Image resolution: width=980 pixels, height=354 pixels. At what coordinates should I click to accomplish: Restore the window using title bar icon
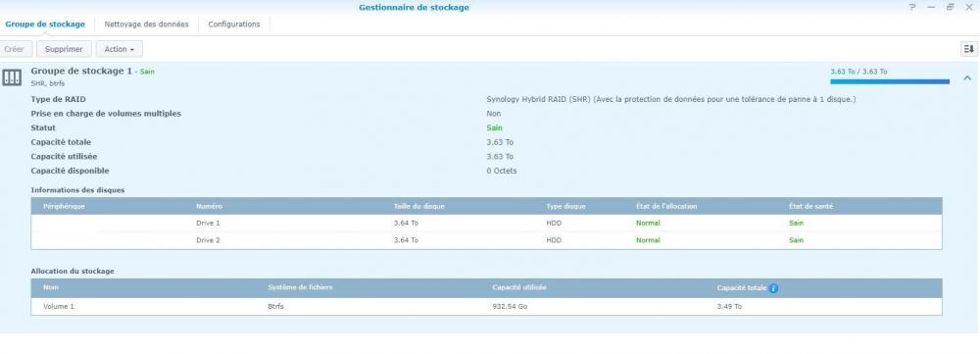click(x=950, y=8)
